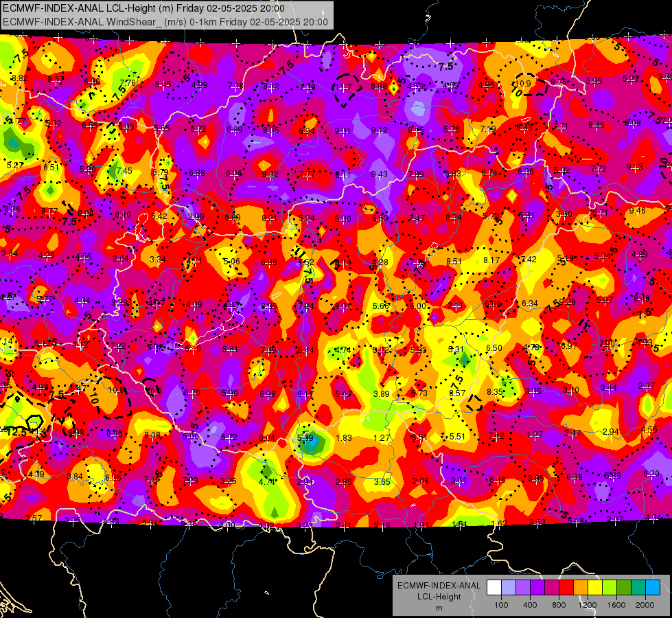The height and width of the screenshot is (618, 672).
Task: Click the wind shear value 7.45
Action: (124, 171)
